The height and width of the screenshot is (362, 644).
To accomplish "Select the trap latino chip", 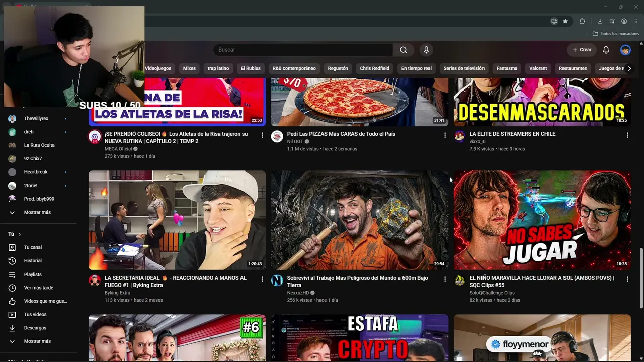I will (x=218, y=68).
